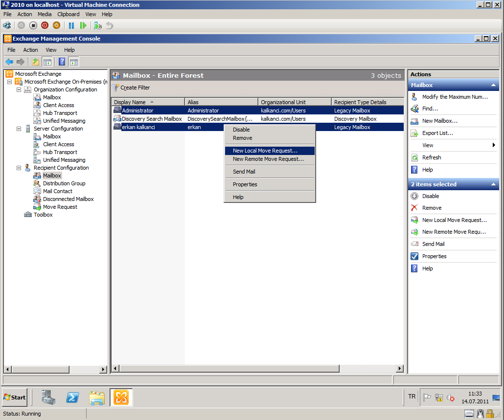Image resolution: width=504 pixels, height=420 pixels.
Task: Click the Show/Hide Action Pane icon
Action: tap(73, 62)
